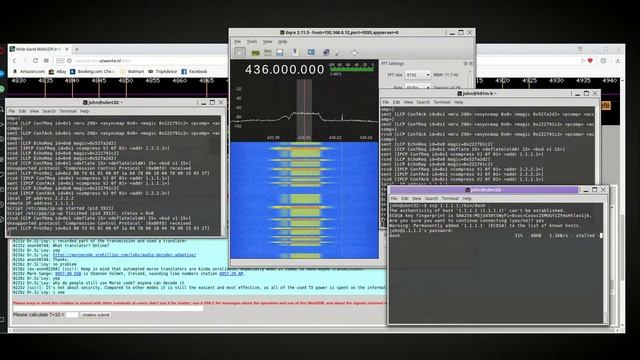Open Walmart bookmark
The width and height of the screenshot is (640, 360).
(132, 71)
